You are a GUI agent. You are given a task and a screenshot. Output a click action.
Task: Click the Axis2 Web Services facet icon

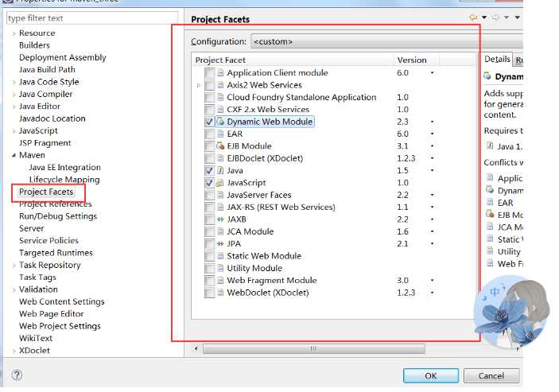point(220,85)
